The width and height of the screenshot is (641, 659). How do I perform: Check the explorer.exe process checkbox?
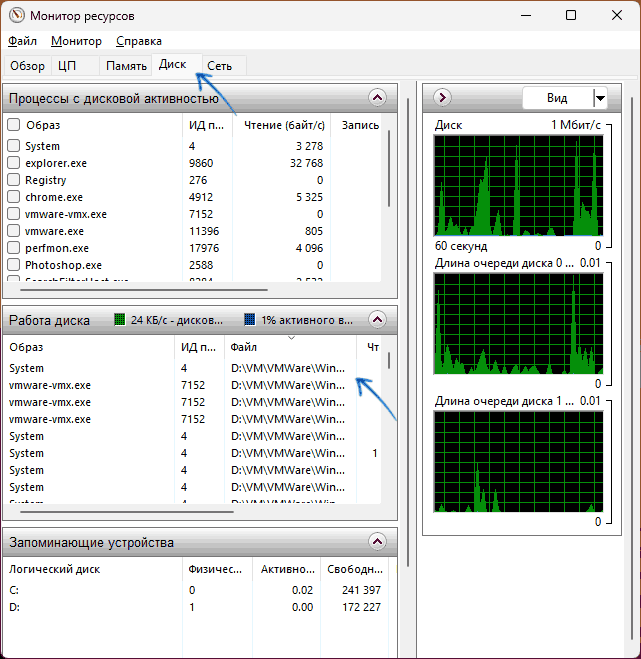pos(14,163)
